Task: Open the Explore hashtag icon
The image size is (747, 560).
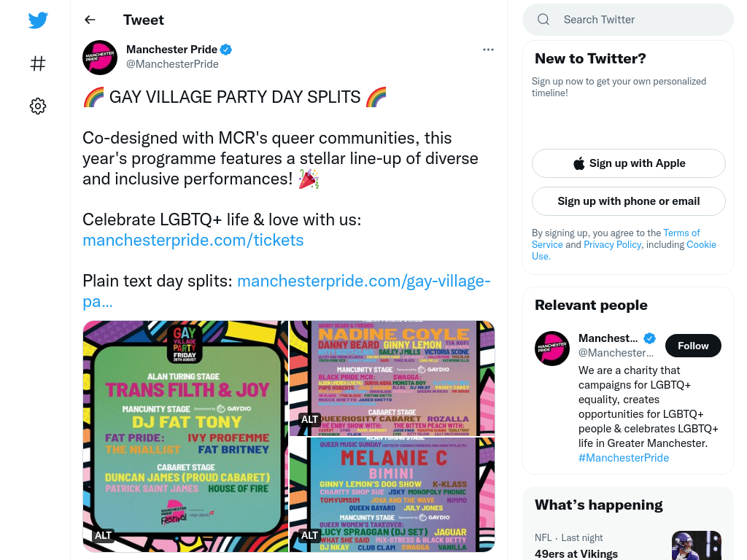Action: tap(38, 63)
